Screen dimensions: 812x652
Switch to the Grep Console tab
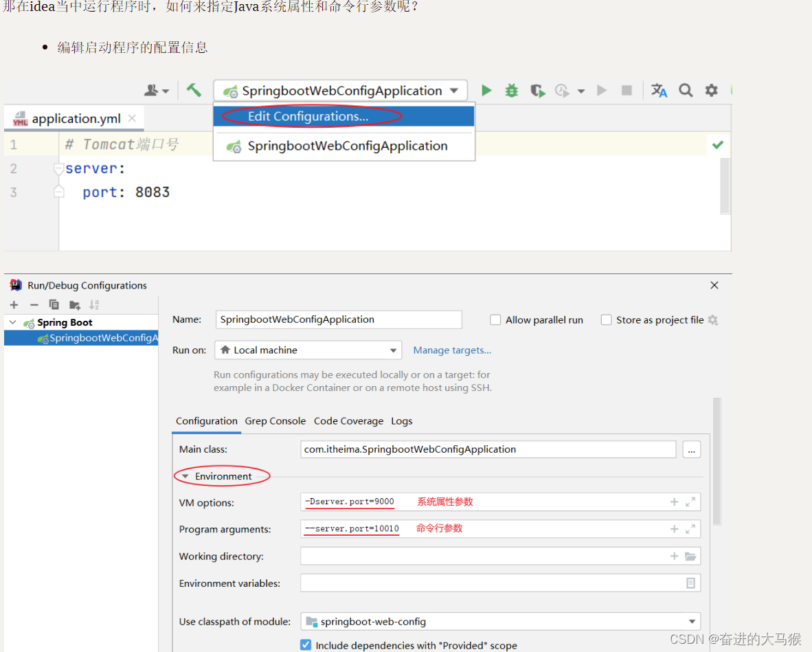[275, 421]
